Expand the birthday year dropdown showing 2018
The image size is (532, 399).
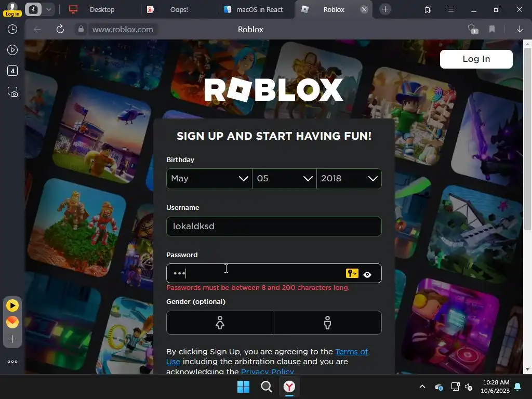coord(349,179)
